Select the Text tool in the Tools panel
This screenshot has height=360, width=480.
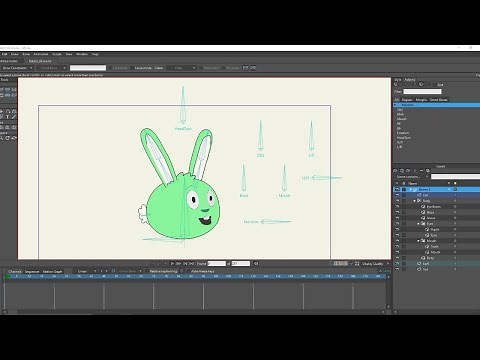point(8,117)
